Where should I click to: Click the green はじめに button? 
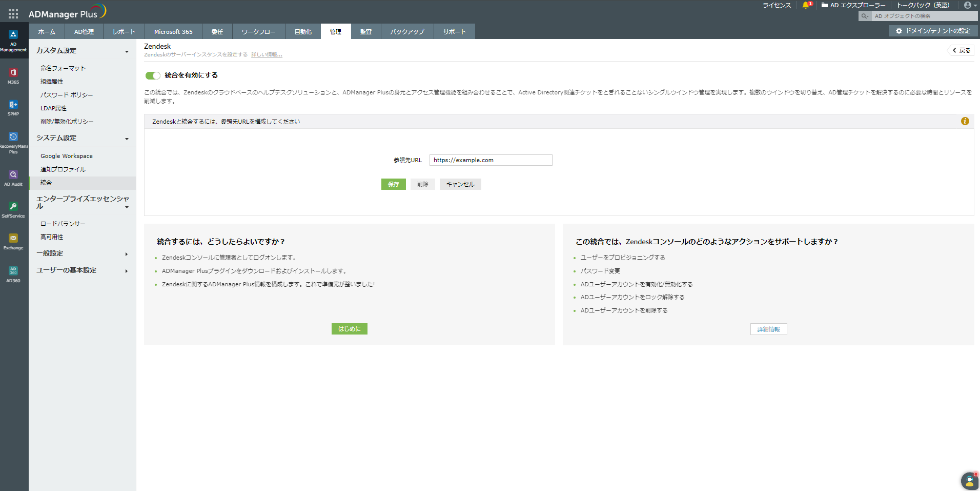coord(350,329)
